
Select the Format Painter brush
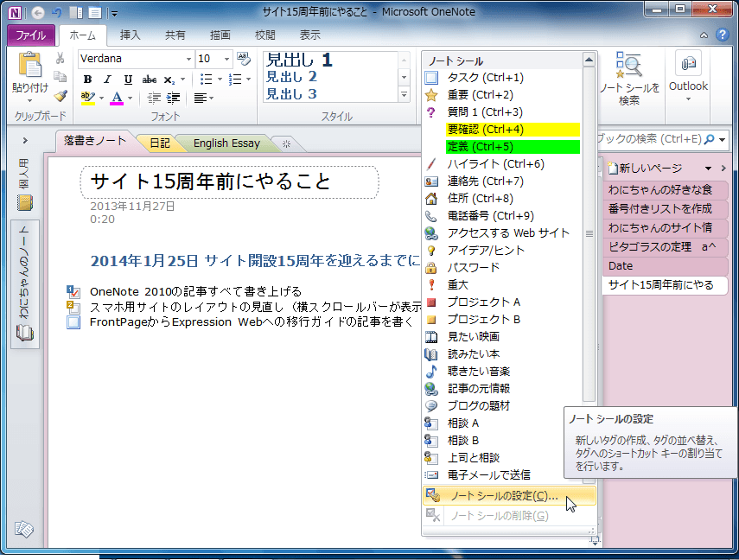61,96
